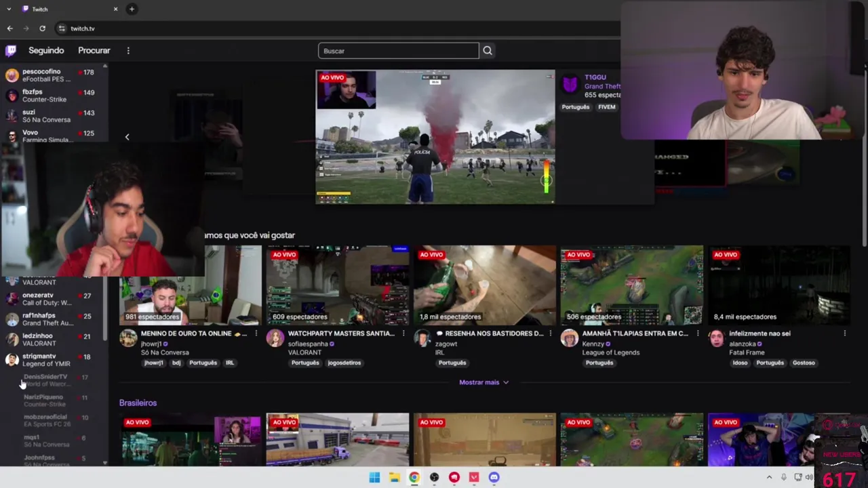Image resolution: width=868 pixels, height=488 pixels.
Task: Click the Twitch logo home icon
Action: pyautogui.click(x=11, y=50)
